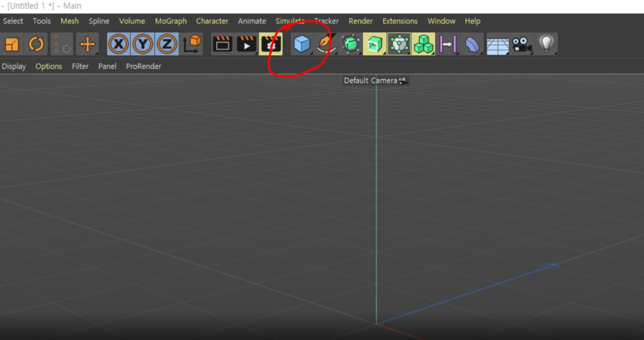Screen dimensions: 644x340
Task: Add a Light object icon
Action: pyautogui.click(x=546, y=44)
